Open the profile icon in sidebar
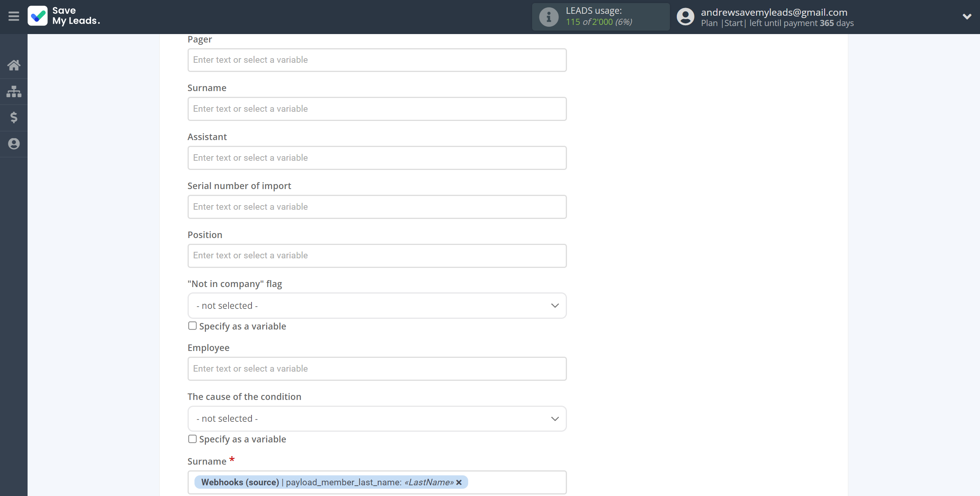The image size is (980, 496). pyautogui.click(x=14, y=144)
